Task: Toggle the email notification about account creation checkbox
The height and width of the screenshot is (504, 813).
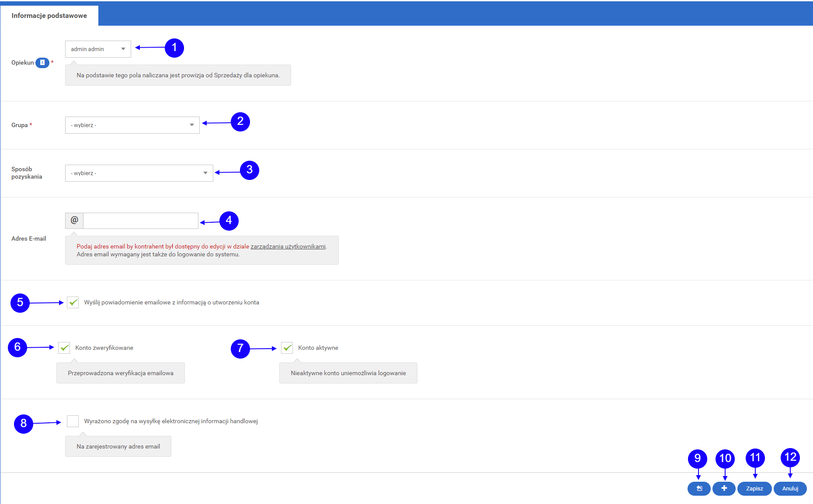Action: (73, 302)
